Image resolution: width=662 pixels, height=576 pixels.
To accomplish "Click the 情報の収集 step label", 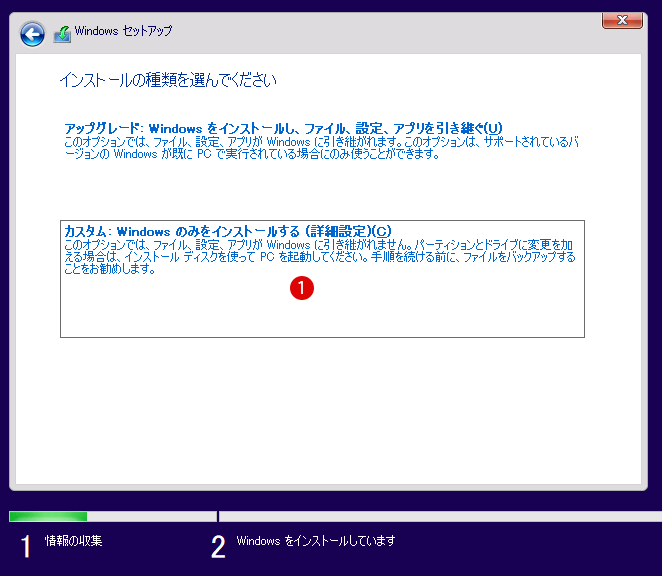I will (x=73, y=541).
